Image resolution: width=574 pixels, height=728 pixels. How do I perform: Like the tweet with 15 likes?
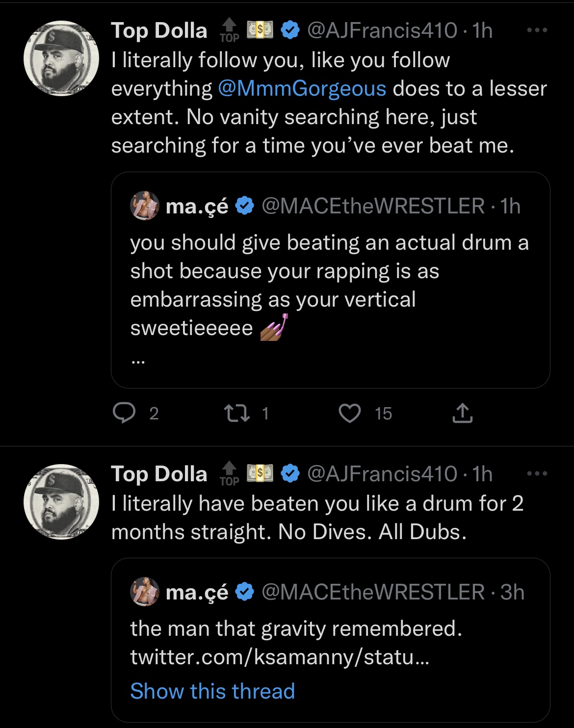[x=350, y=413]
